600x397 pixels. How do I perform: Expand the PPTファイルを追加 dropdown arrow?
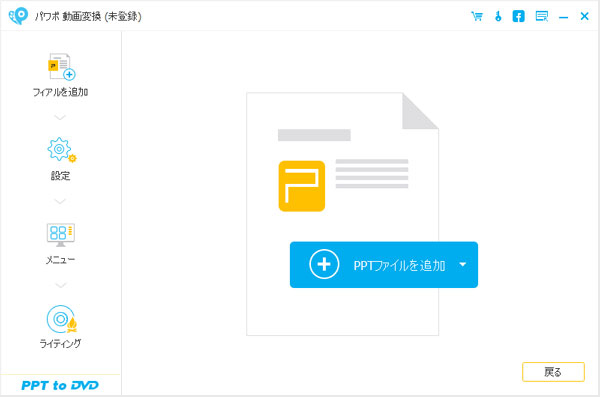click(x=463, y=265)
